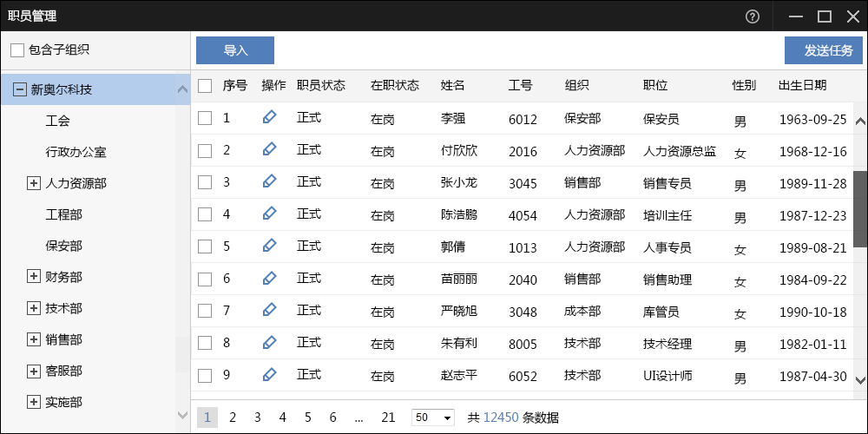Collapse the 新奥尔科技 root node
Screen dimensions: 868x434
coord(19,89)
